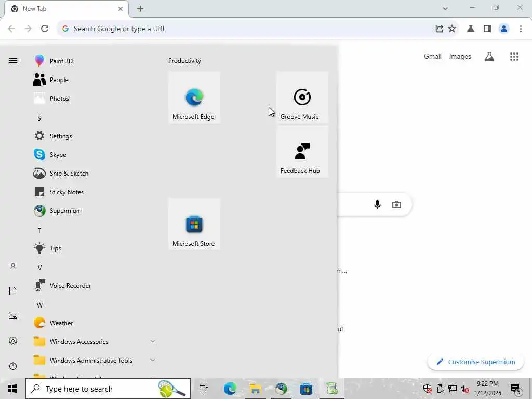The image size is (532, 399).
Task: Switch to Supermium on the taskbar
Action: pyautogui.click(x=281, y=389)
